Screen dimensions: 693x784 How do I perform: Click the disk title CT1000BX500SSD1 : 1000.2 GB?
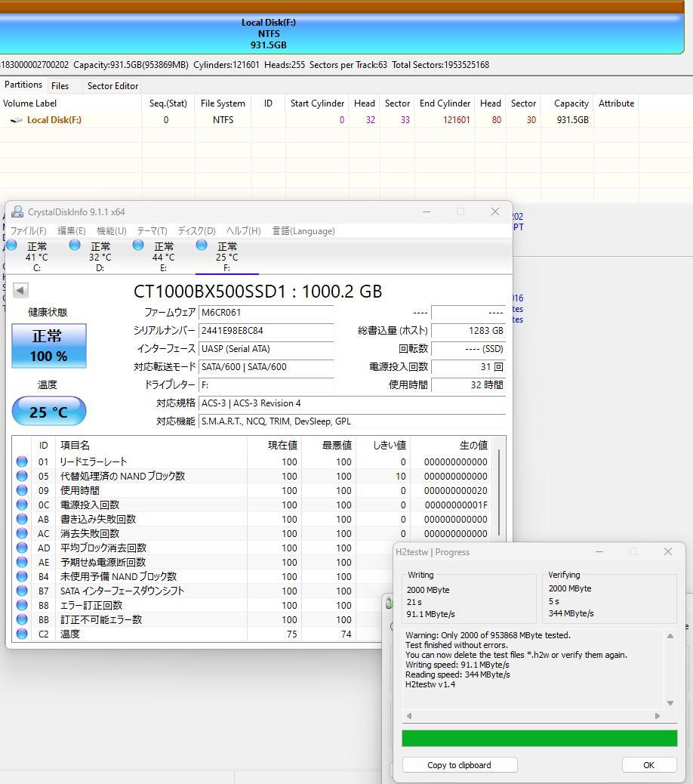click(x=258, y=291)
